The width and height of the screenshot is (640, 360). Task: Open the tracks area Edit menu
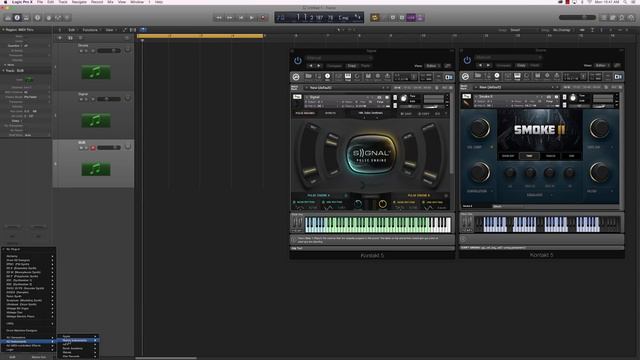coord(73,30)
